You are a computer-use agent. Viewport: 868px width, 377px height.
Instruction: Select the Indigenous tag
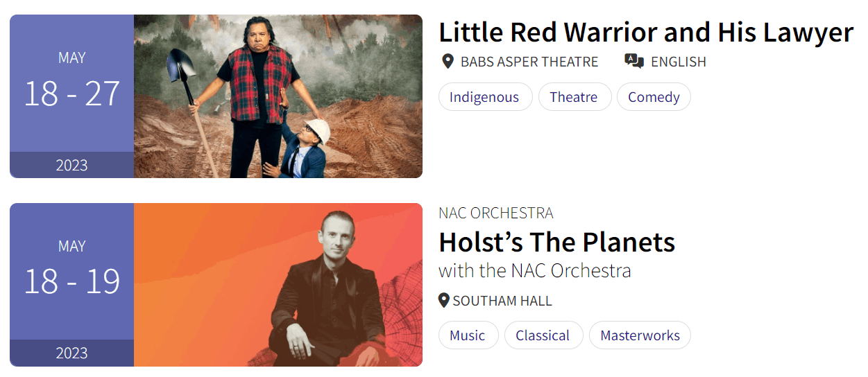484,97
